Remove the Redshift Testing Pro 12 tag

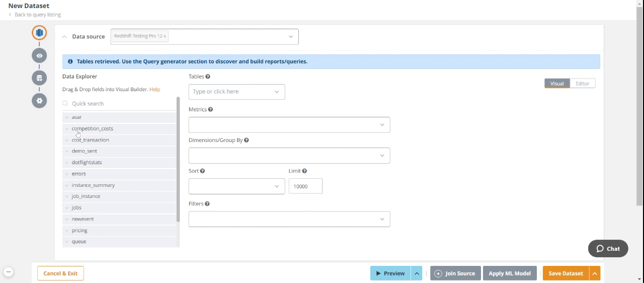pos(165,36)
